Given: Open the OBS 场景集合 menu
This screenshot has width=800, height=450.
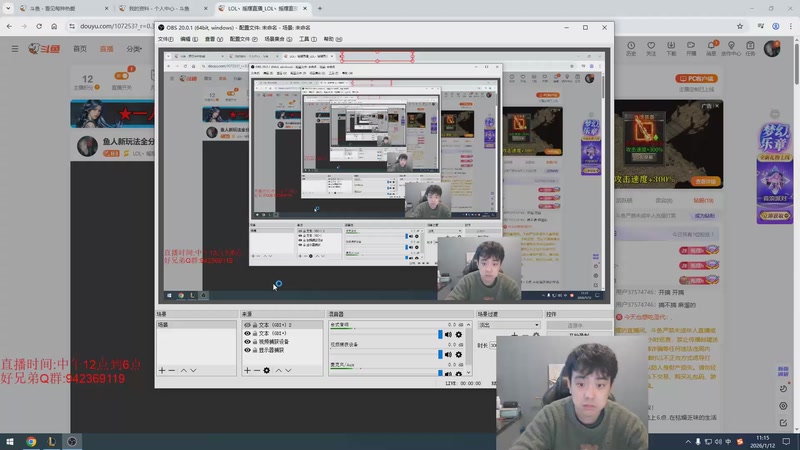Looking at the screenshot, I should [278, 39].
